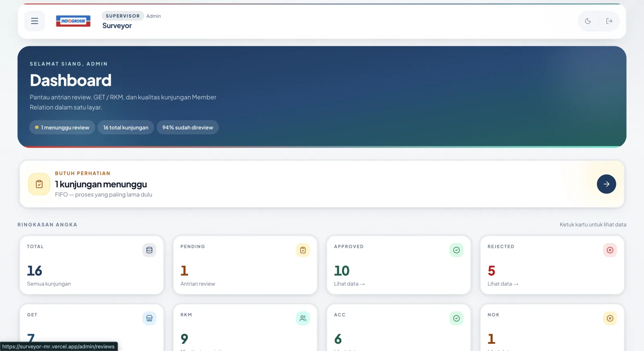Image resolution: width=644 pixels, height=351 pixels.
Task: Click 'Semua kunjungan' text on Total card
Action: (49, 284)
